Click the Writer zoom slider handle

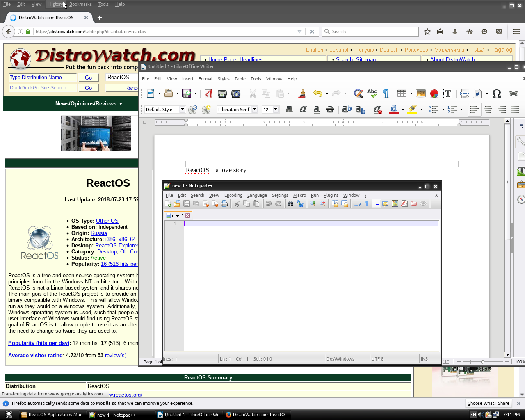[x=482, y=362]
